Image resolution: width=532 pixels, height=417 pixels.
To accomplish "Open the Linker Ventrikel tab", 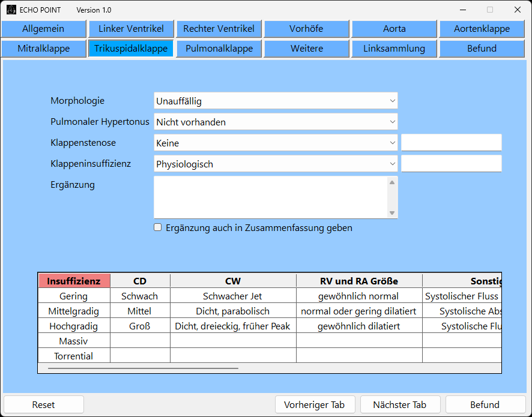I will (131, 29).
